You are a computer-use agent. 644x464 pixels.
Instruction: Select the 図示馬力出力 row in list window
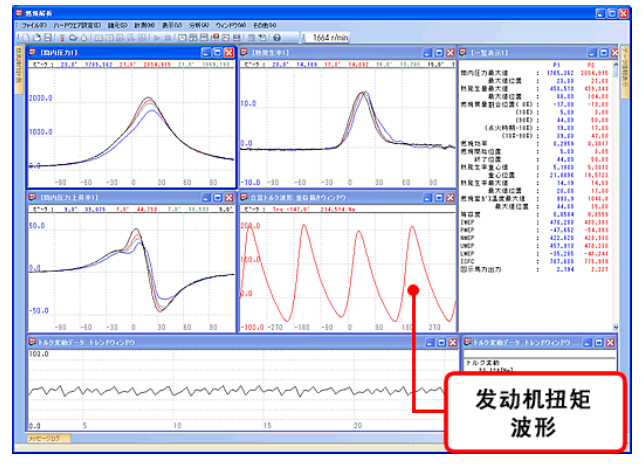coord(534,269)
